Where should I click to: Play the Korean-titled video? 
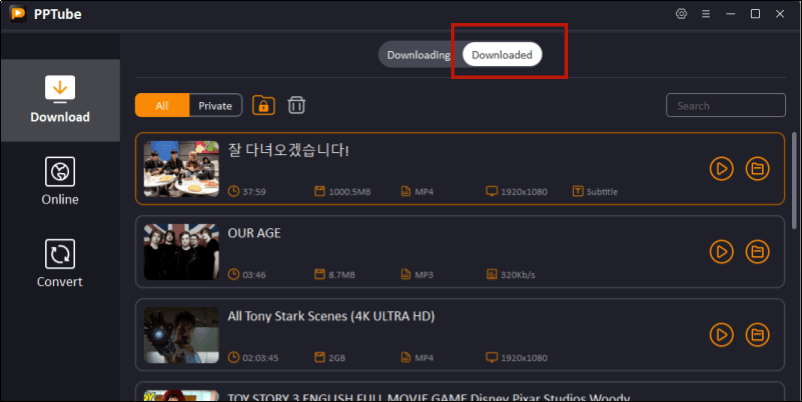pyautogui.click(x=721, y=168)
